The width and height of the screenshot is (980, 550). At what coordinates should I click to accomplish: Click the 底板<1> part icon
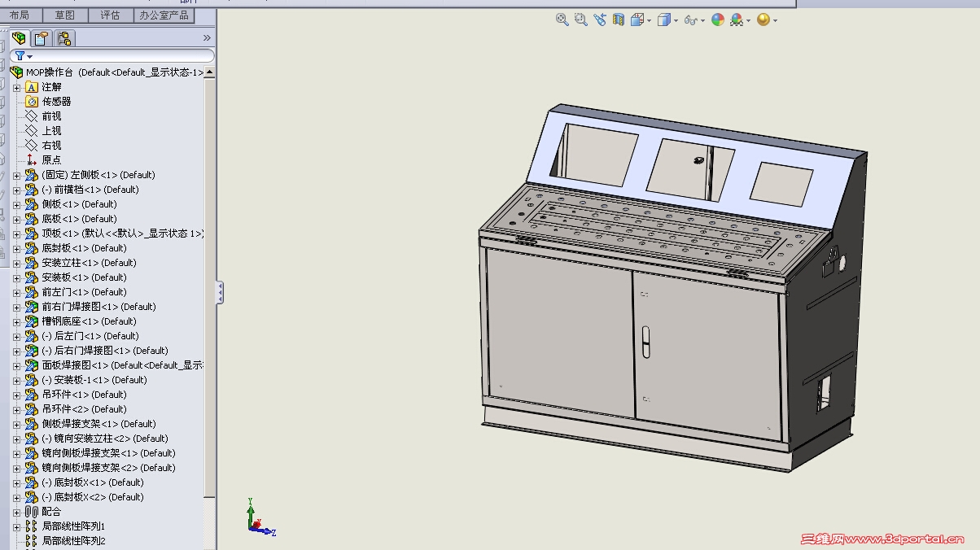[x=32, y=219]
